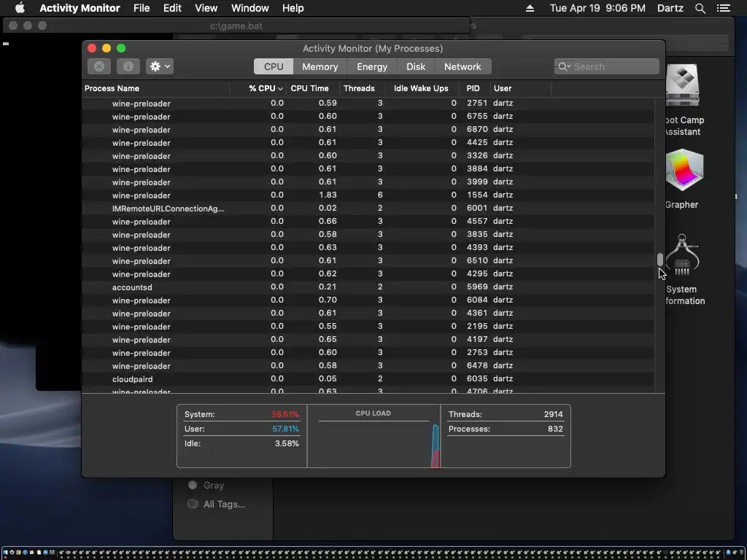The height and width of the screenshot is (560, 747).
Task: Open the File menu
Action: [142, 8]
